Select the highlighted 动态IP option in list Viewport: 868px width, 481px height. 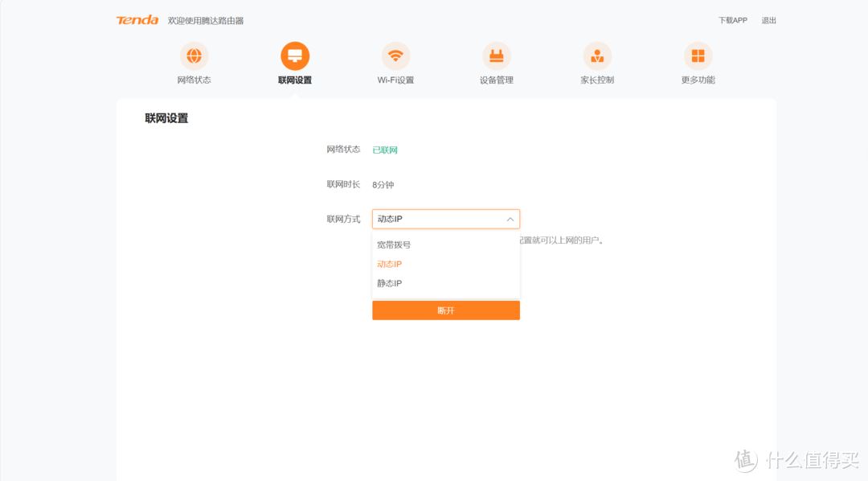click(390, 264)
